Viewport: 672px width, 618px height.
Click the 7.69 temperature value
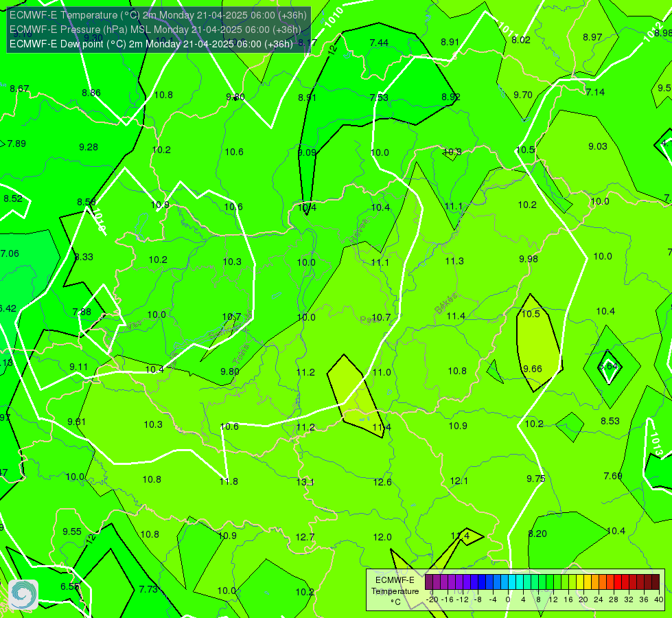coord(613,476)
